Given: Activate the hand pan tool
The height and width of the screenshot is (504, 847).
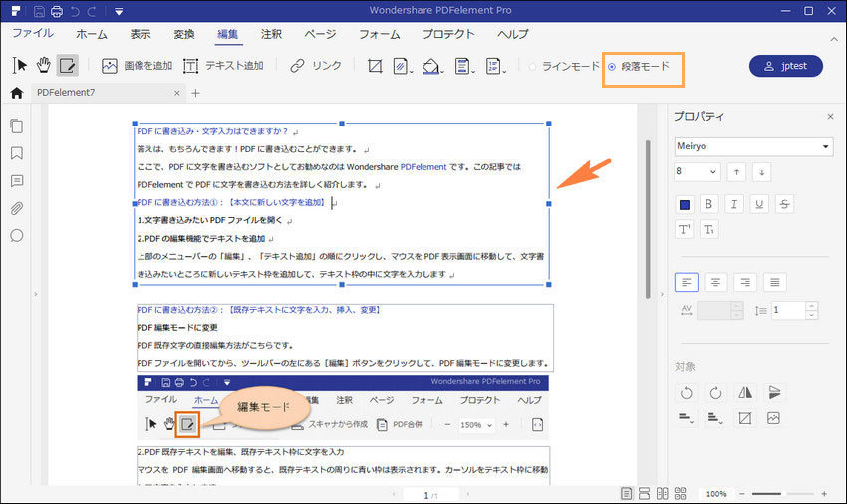Looking at the screenshot, I should (x=43, y=66).
